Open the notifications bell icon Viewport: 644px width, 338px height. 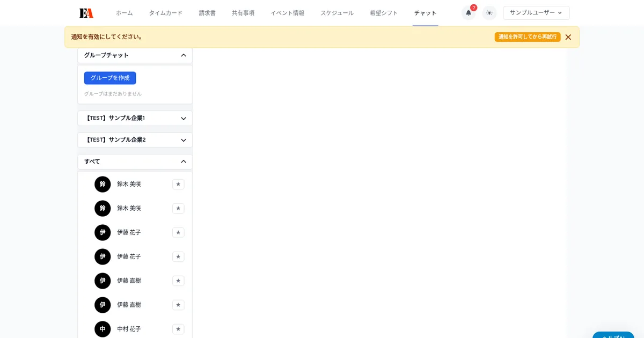pyautogui.click(x=467, y=13)
